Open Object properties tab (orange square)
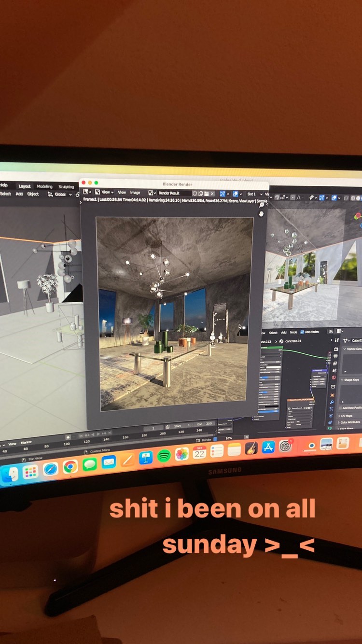This screenshot has height=644, width=362. [332, 395]
